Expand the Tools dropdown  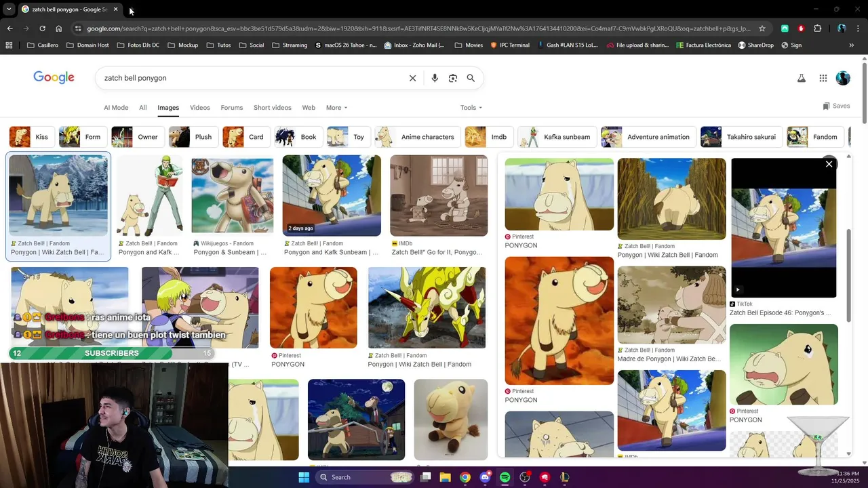coord(471,108)
